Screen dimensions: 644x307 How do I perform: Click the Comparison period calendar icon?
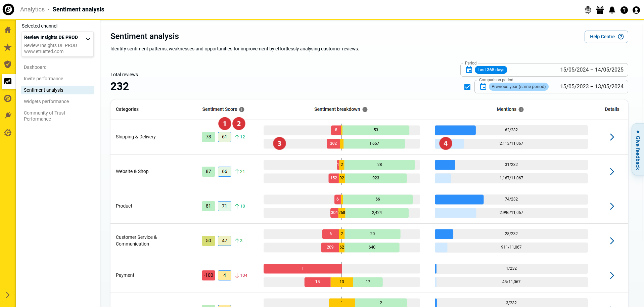pos(483,87)
